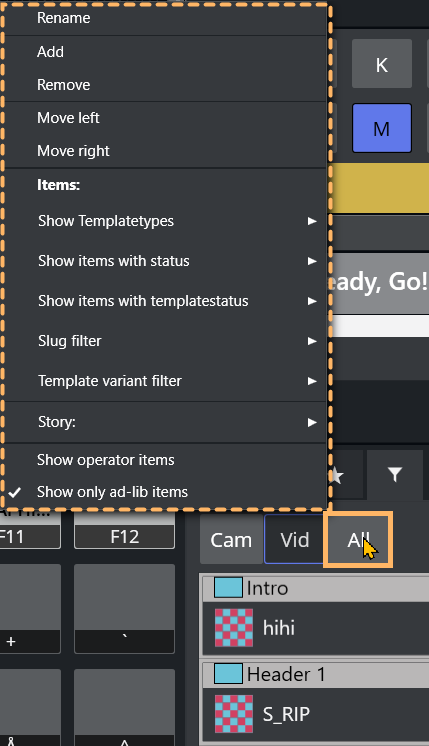
Task: Click the F12 shortcut key slot
Action: click(125, 537)
